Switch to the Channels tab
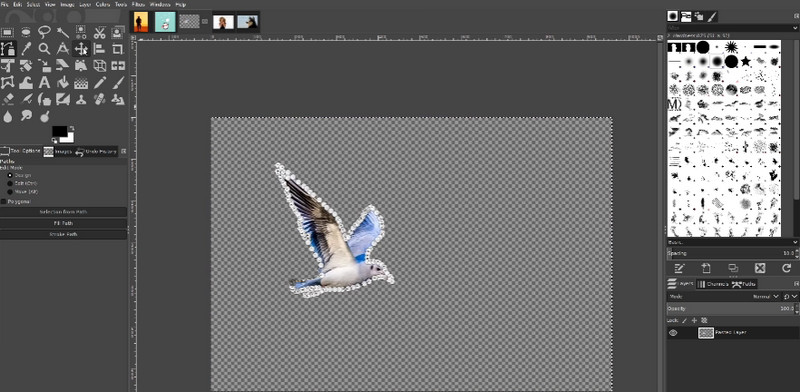Viewport: 800px width, 392px height. pyautogui.click(x=713, y=284)
